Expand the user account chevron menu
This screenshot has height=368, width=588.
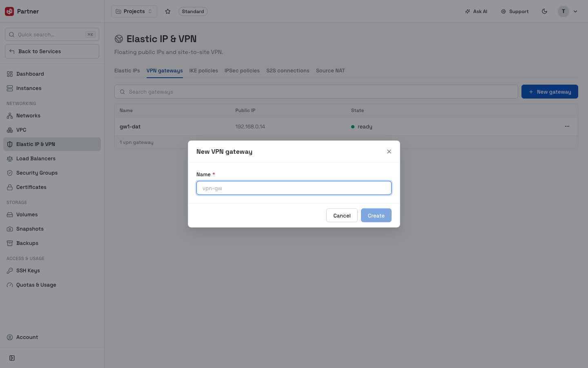[575, 11]
